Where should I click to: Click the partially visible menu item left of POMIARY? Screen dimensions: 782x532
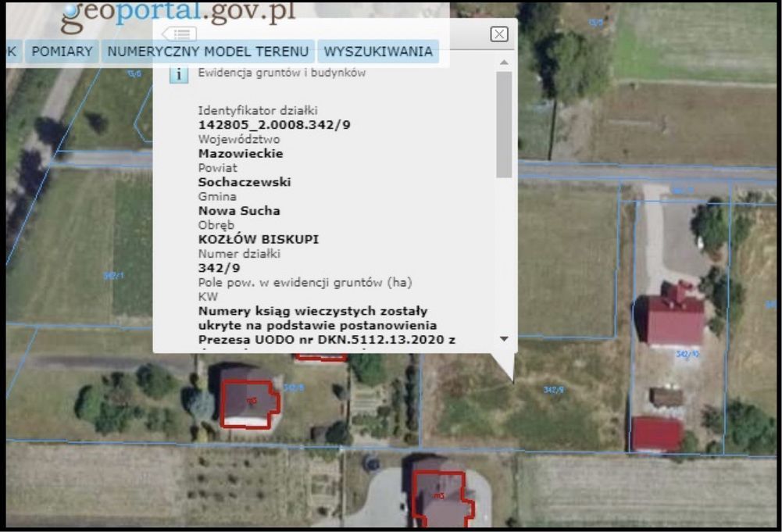(9, 51)
